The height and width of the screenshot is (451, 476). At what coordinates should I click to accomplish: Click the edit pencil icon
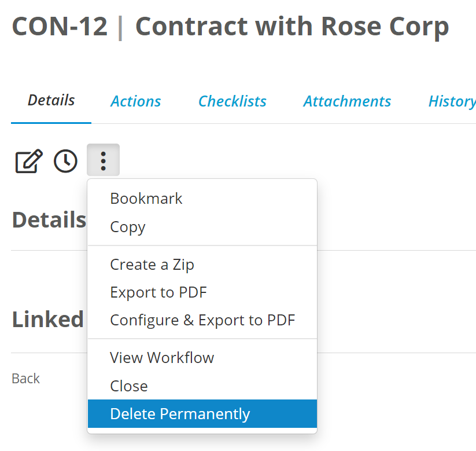29,161
